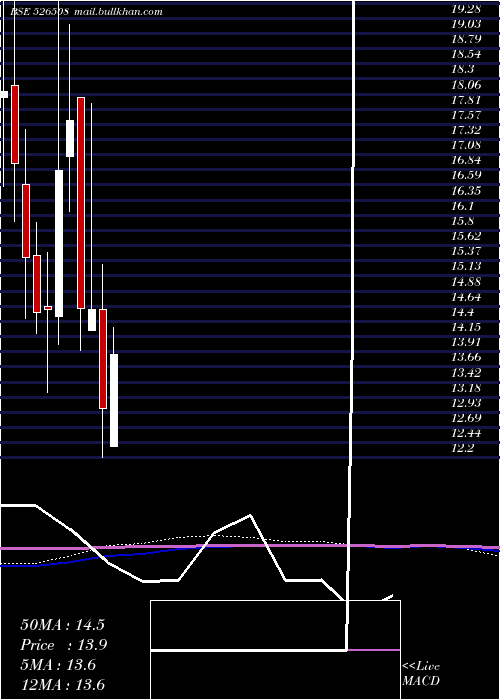Click the <<Live MACD label
500x700 pixels.
421,674
